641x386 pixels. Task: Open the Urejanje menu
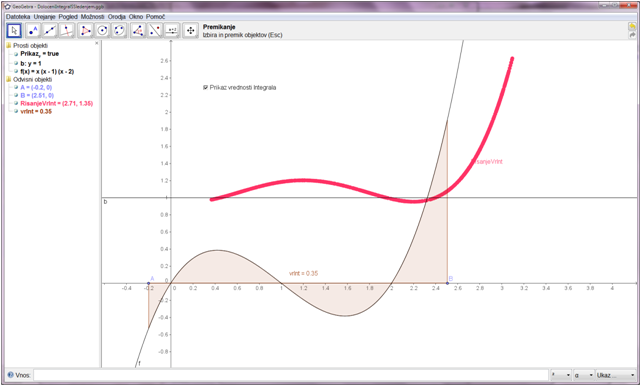pos(44,17)
